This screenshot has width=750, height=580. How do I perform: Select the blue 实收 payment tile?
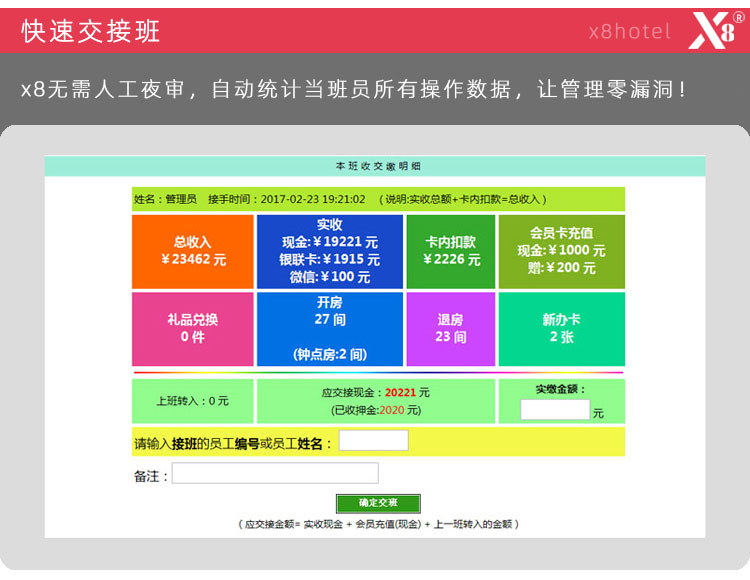coord(330,252)
